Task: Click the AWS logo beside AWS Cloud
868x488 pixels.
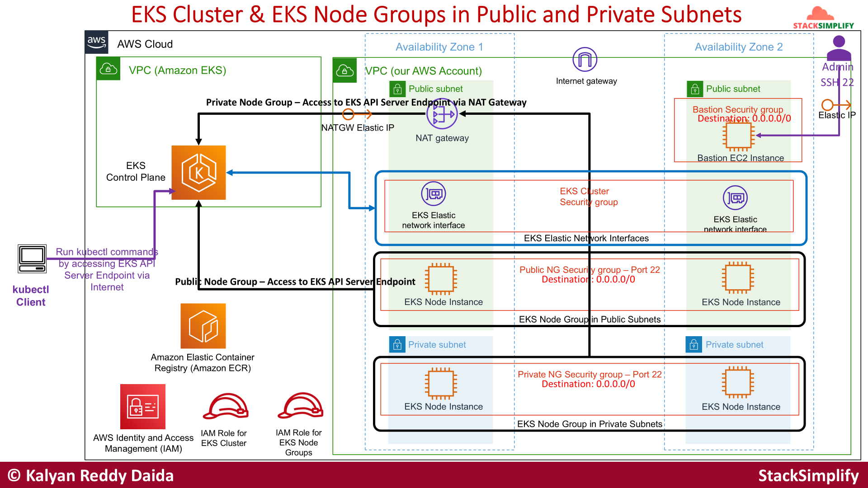Action: pyautogui.click(x=97, y=42)
